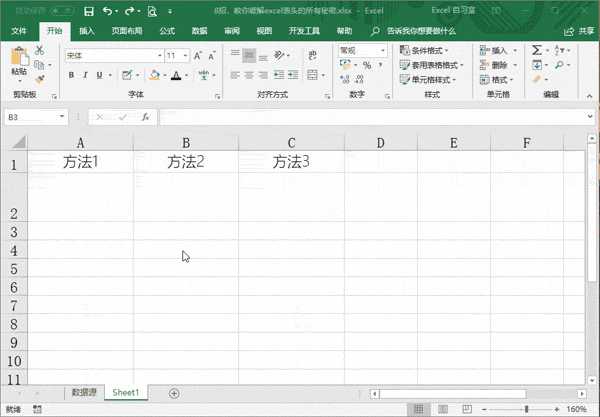
Task: Click the Undo arrow icon
Action: (107, 12)
